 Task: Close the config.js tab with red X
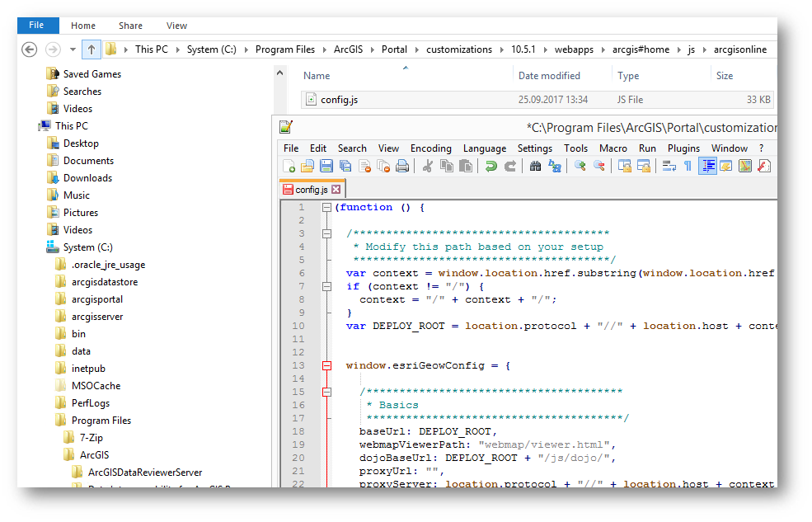coord(336,190)
